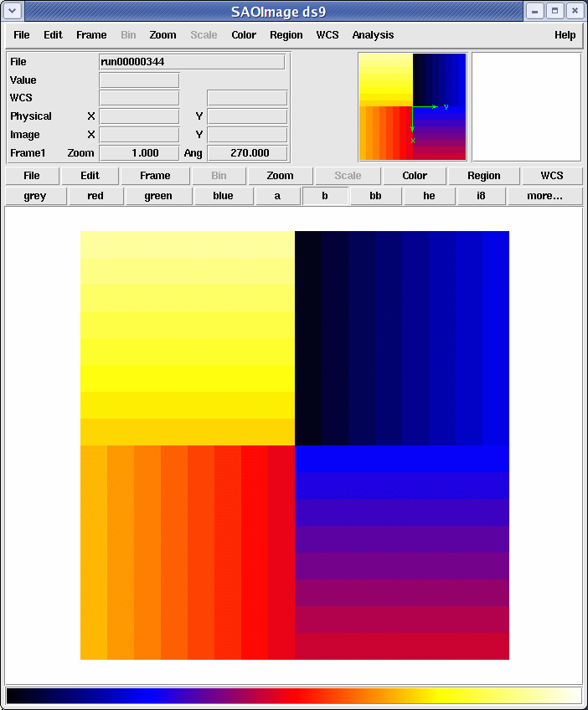Select the bb colormap button
Screen dimensions: 588x710
pyautogui.click(x=375, y=196)
